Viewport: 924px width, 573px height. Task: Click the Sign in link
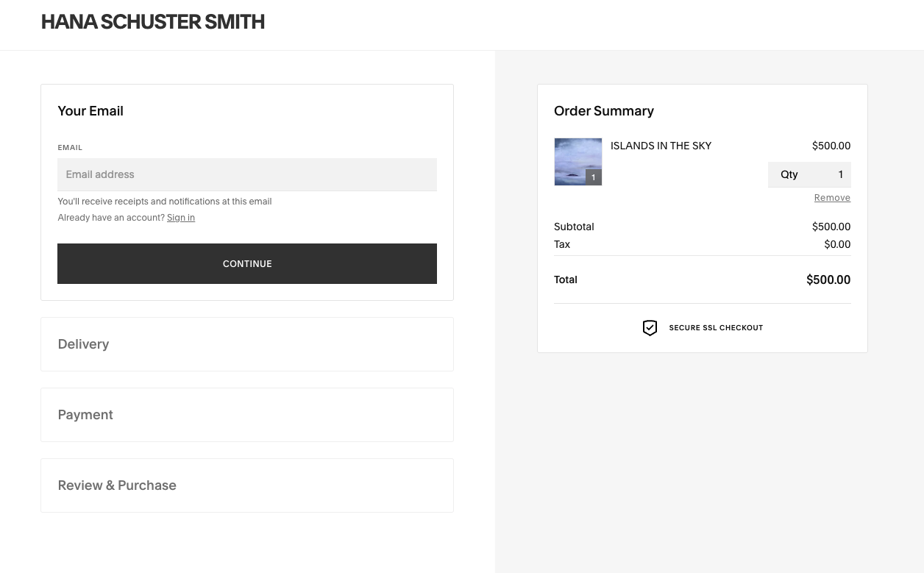181,218
